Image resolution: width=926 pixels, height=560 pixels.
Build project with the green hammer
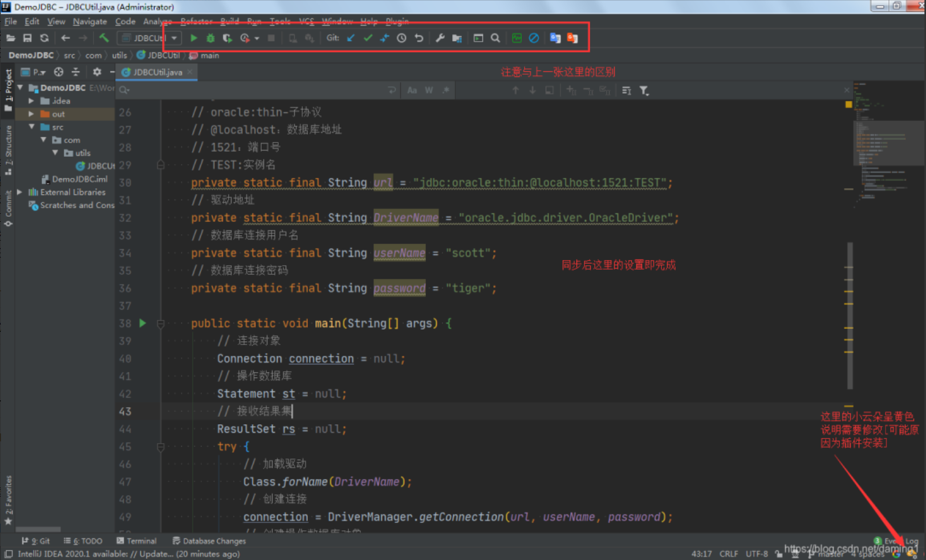point(104,38)
